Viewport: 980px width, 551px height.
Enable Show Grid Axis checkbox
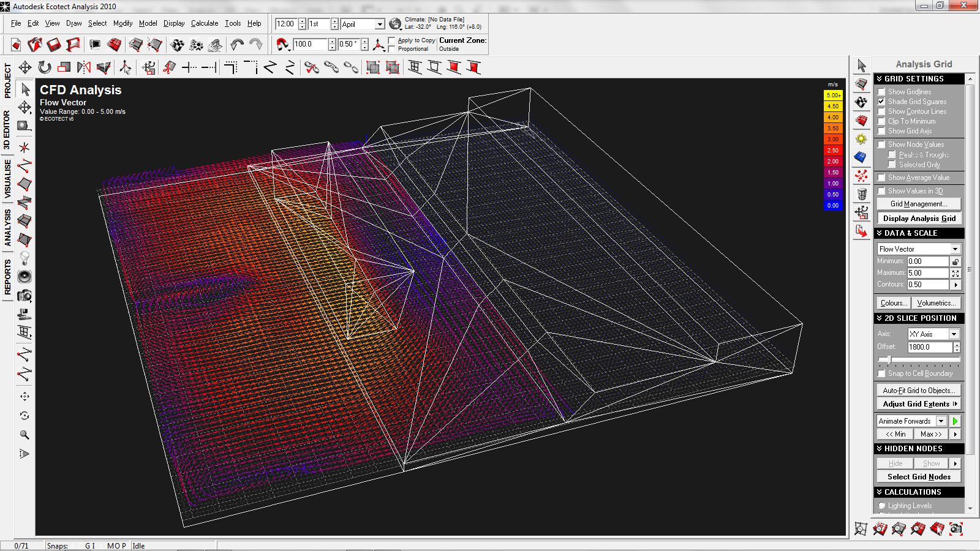(x=881, y=131)
